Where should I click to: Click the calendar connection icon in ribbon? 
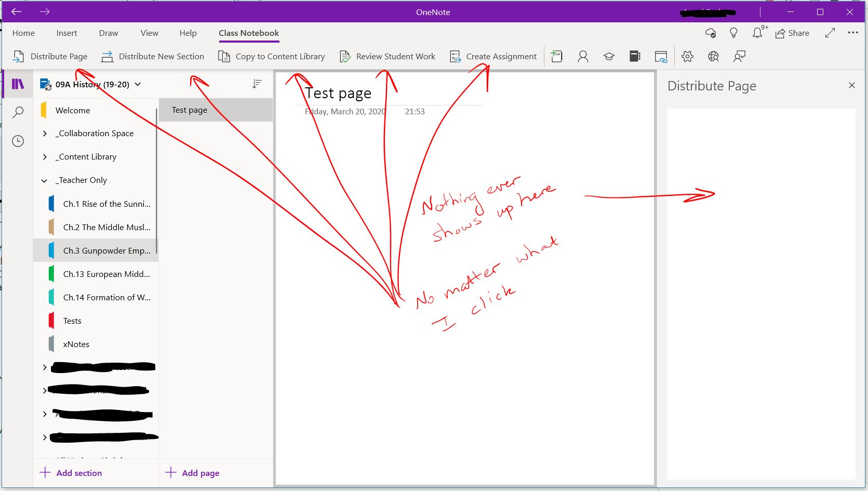click(661, 56)
